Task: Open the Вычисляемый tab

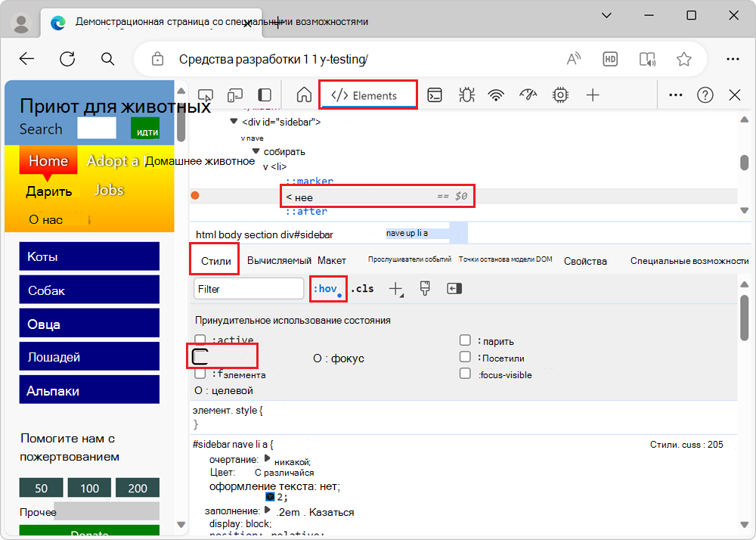Action: (279, 260)
